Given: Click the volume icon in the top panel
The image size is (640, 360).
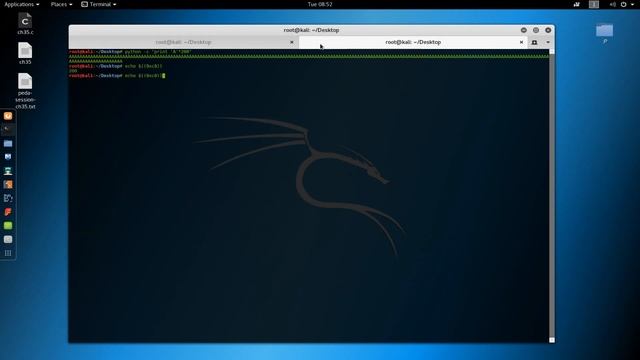Looking at the screenshot, I should (x=612, y=4).
